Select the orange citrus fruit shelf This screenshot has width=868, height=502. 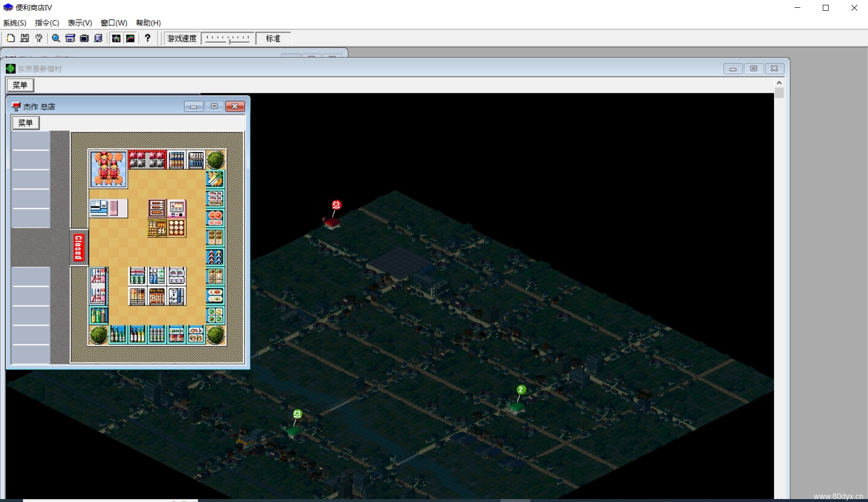click(x=215, y=218)
